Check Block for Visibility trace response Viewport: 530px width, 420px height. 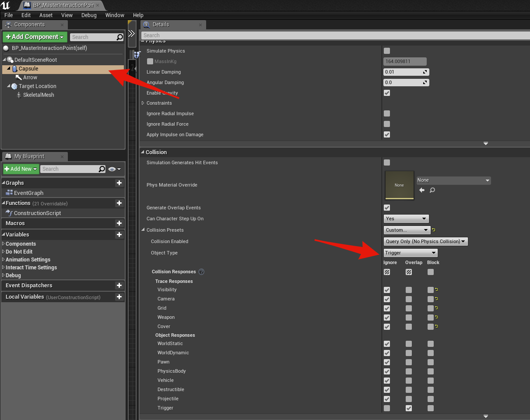(431, 290)
